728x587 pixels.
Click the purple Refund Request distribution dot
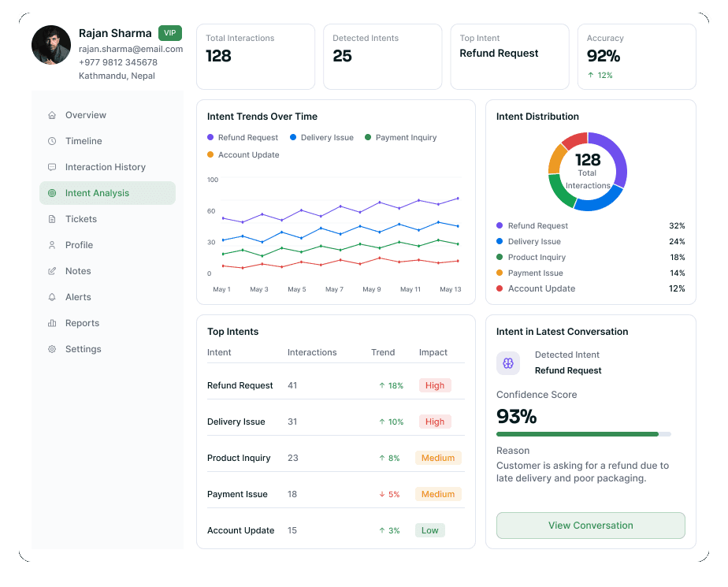pyautogui.click(x=500, y=225)
